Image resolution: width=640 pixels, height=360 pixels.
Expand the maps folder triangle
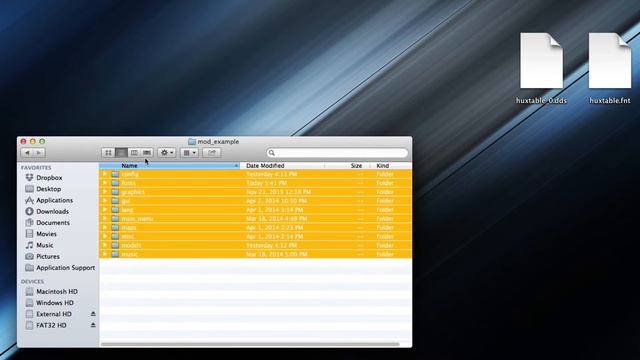pos(105,228)
